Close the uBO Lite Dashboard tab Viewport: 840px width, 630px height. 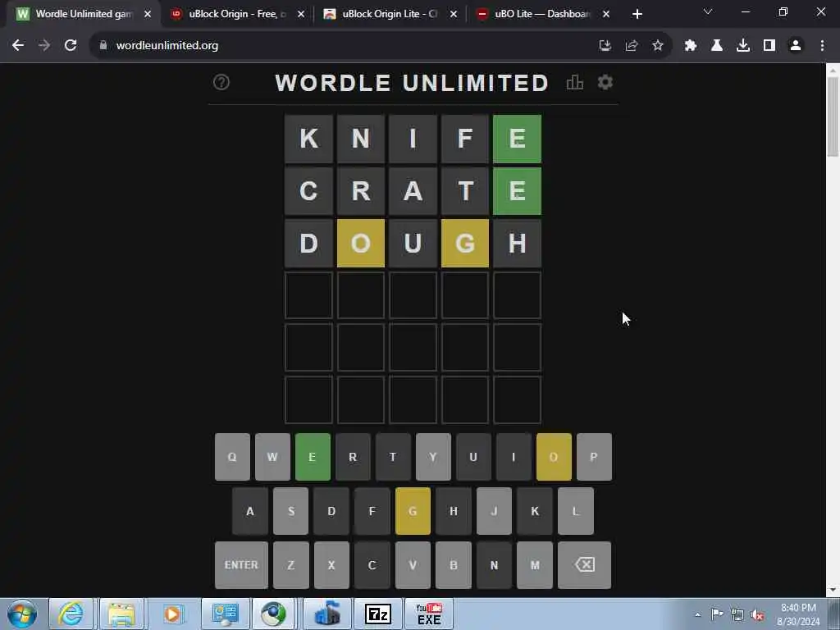(606, 14)
